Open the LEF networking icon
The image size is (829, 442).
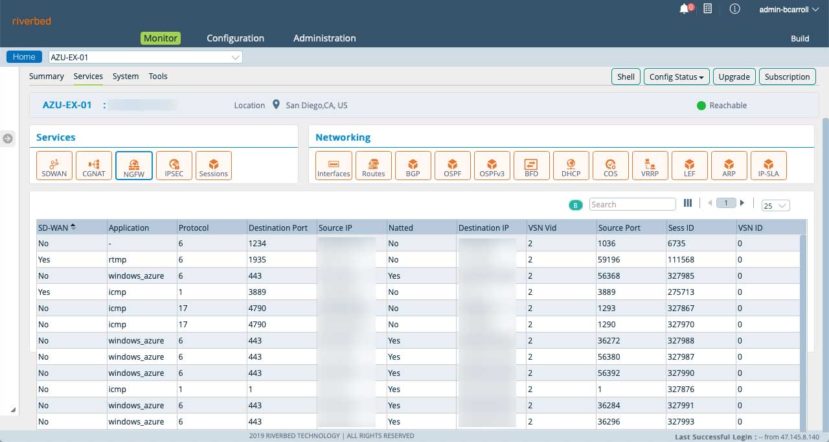[689, 165]
